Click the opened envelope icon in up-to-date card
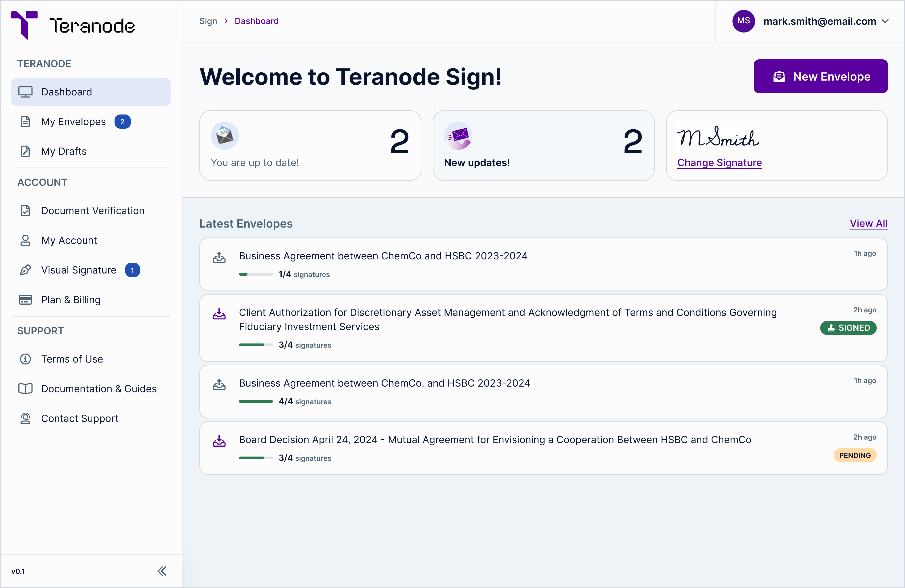Screen dimensions: 905x588 point(225,136)
